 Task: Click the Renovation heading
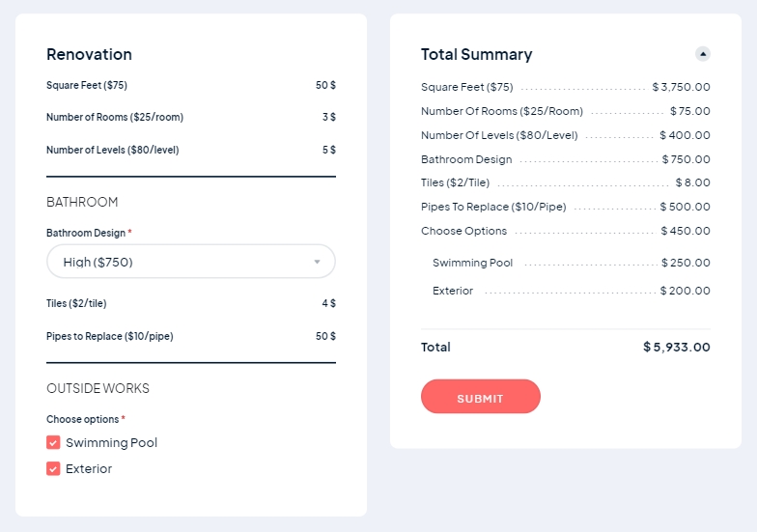pos(89,55)
